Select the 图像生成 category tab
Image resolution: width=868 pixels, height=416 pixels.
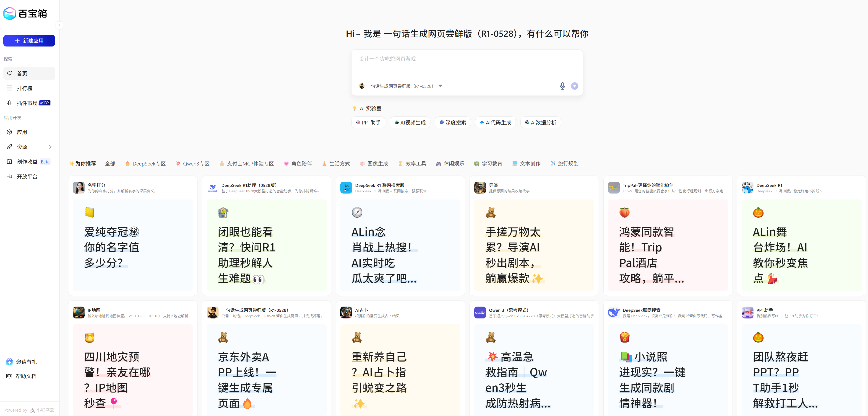click(x=374, y=164)
